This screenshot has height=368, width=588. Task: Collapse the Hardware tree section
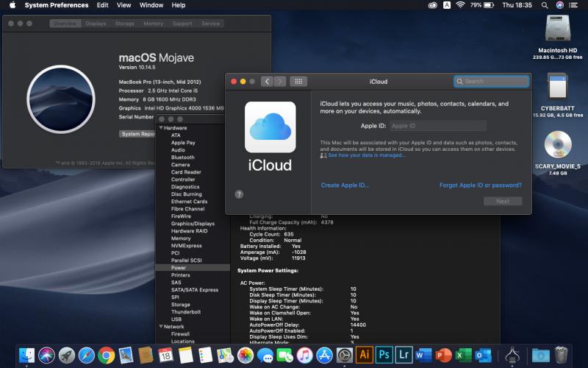tap(161, 128)
